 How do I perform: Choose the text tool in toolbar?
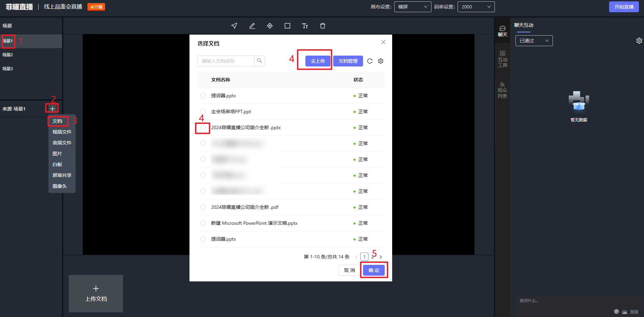click(305, 26)
